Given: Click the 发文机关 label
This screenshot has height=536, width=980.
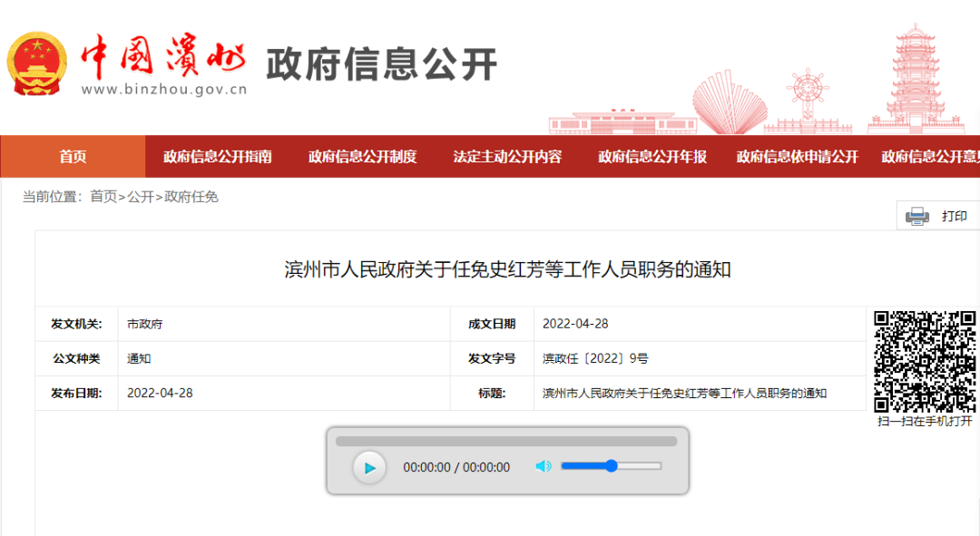Looking at the screenshot, I should 76,324.
